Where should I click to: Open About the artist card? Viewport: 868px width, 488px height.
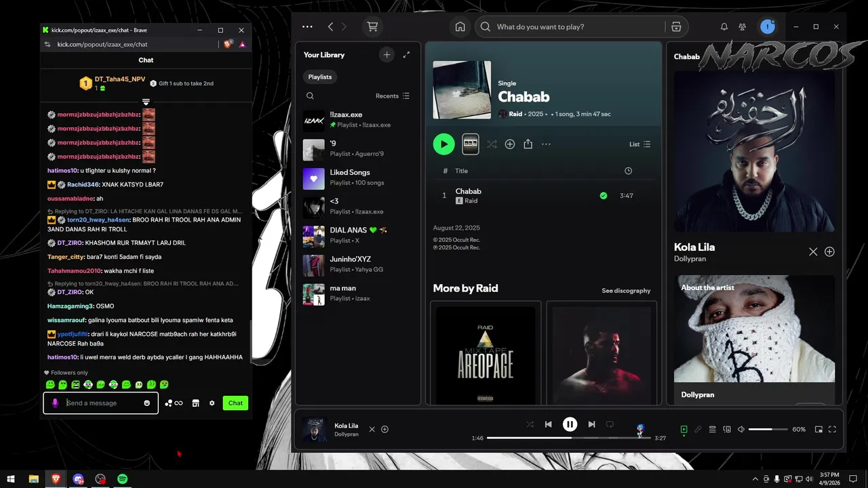tap(754, 339)
